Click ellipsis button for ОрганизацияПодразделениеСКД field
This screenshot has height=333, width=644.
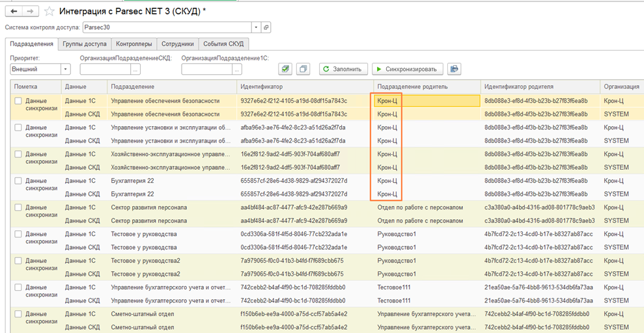[135, 69]
